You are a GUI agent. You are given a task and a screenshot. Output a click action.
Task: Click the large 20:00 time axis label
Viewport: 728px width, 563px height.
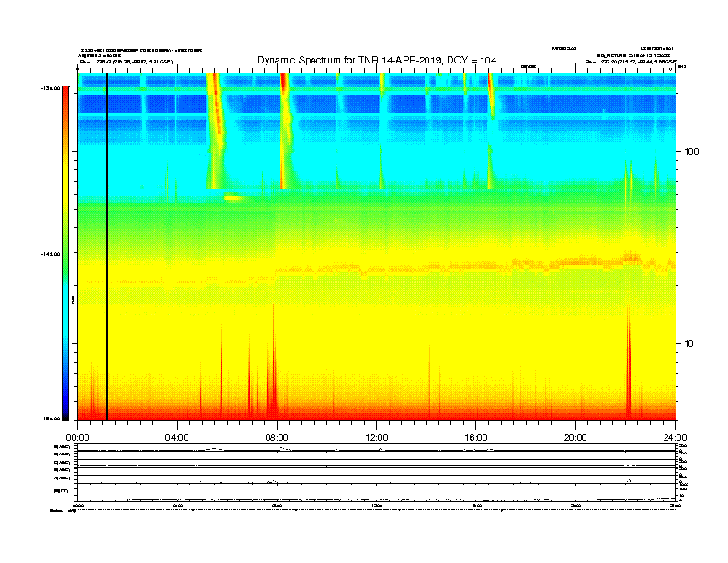tap(575, 438)
